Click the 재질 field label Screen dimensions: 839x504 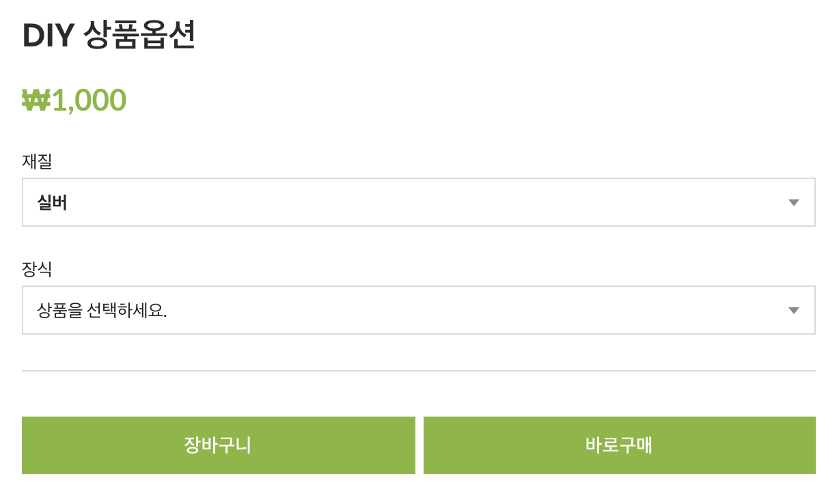37,161
